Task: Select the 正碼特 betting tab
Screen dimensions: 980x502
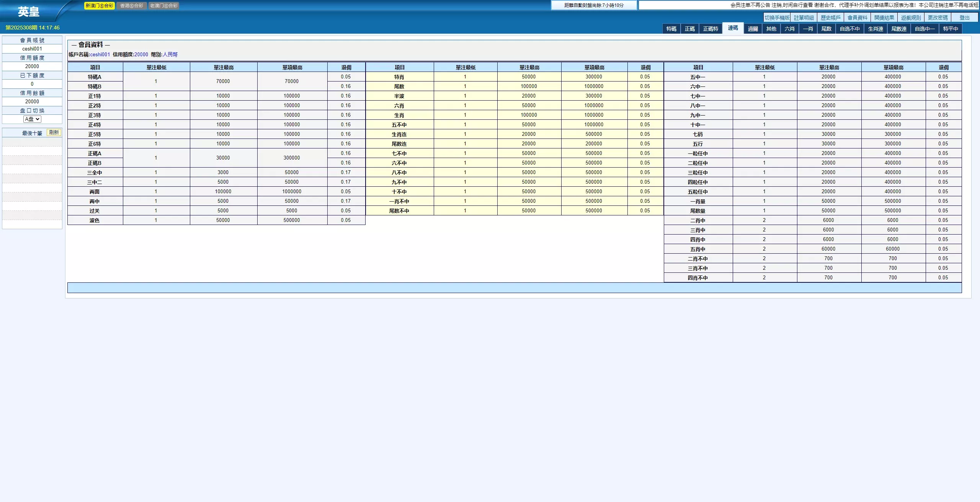Action: (x=710, y=29)
